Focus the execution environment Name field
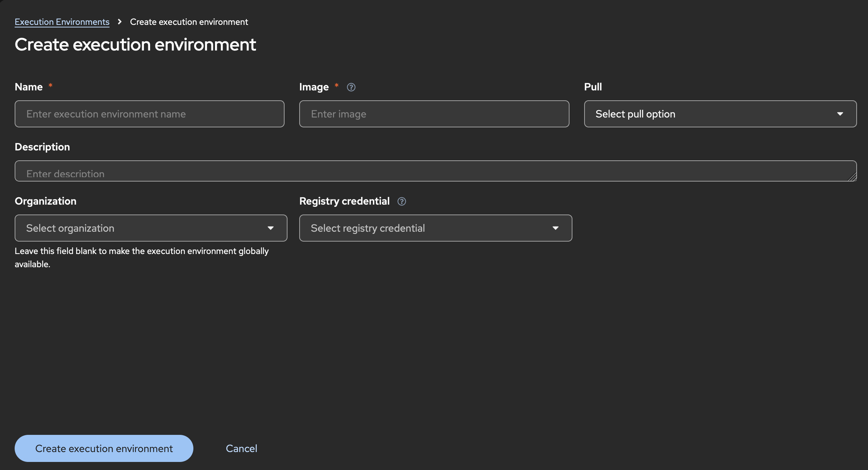 [x=149, y=114]
